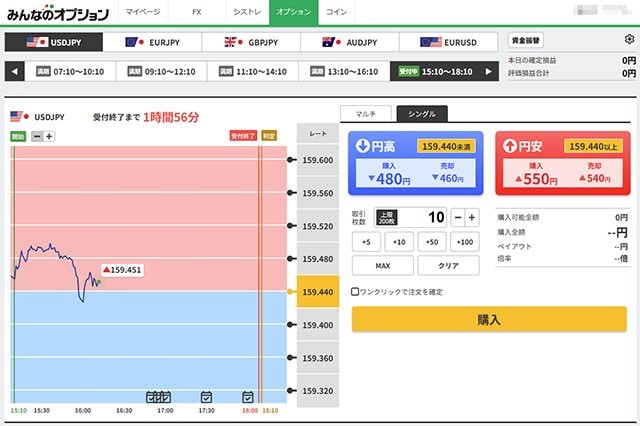
Task: Enable one-click order confirmation checkbox
Action: coord(355,291)
